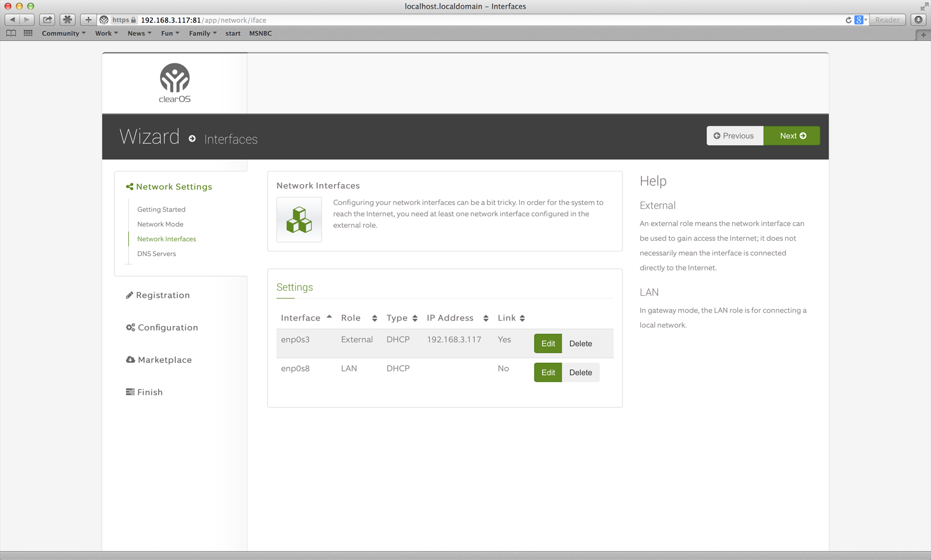The width and height of the screenshot is (931, 560).
Task: Sort table by Interface column
Action: [306, 318]
